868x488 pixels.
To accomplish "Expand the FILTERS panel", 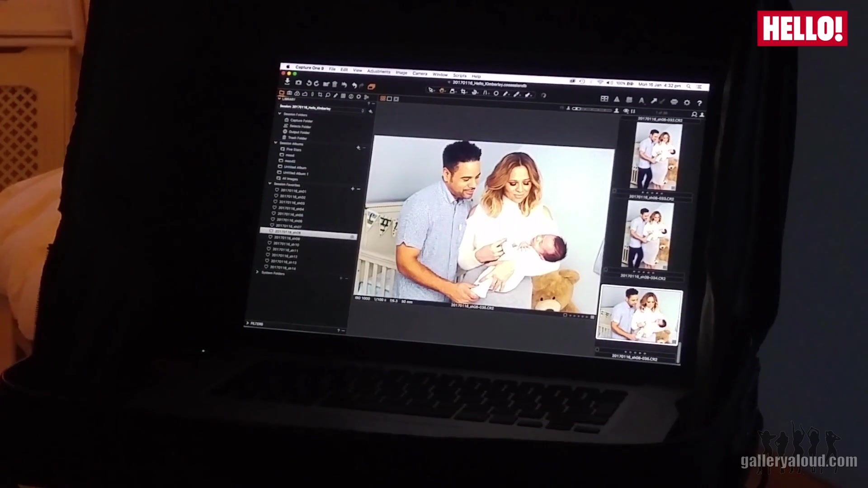I will click(248, 323).
